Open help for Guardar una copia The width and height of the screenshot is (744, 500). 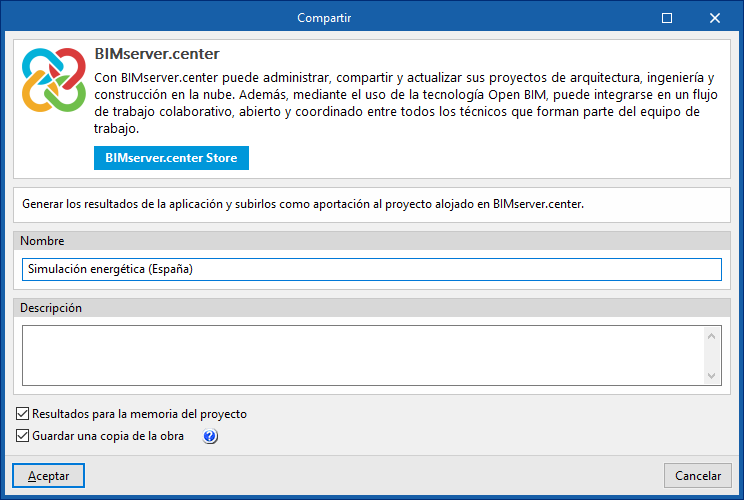tap(210, 436)
